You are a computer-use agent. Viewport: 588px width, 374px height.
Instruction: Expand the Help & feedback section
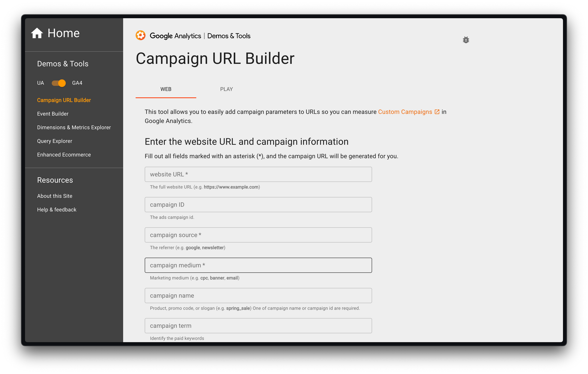coord(56,209)
